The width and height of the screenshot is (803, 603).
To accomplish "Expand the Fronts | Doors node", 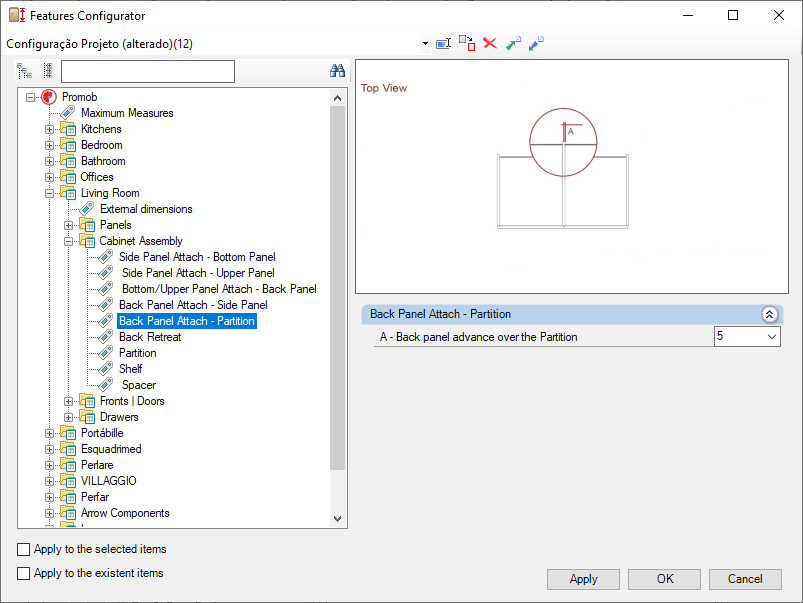I will [68, 401].
